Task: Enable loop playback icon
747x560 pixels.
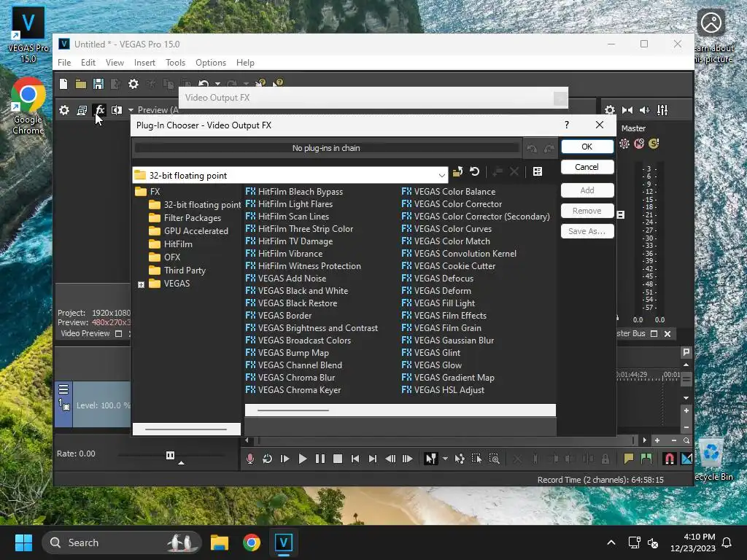Action: [x=267, y=459]
